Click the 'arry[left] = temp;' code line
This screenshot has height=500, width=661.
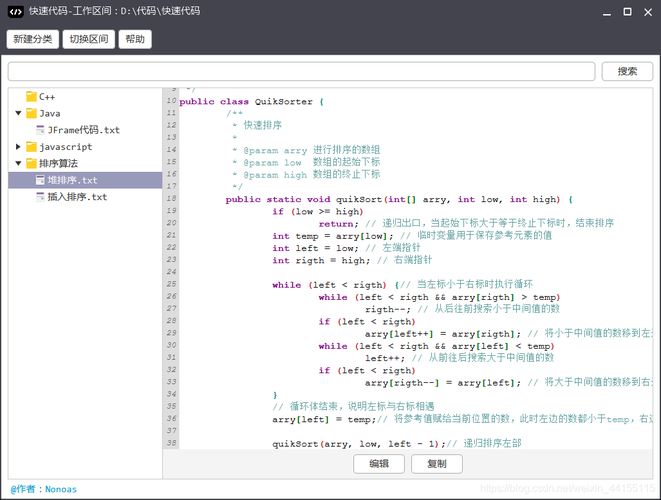point(324,419)
